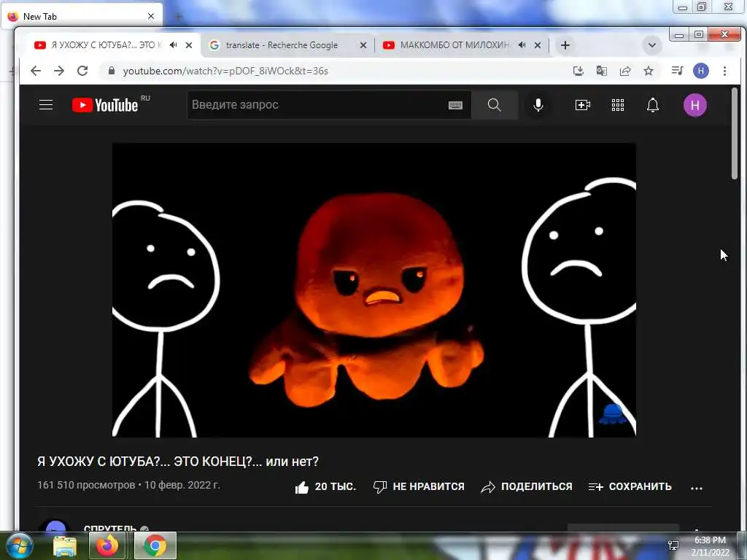Viewport: 747px width, 560px height.
Task: Click the share page icon in address bar
Action: click(625, 71)
